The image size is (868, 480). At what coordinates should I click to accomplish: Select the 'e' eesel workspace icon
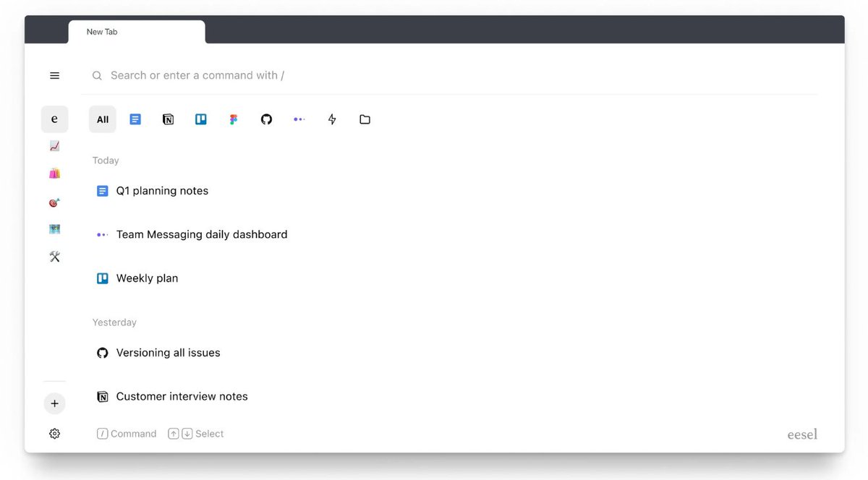(x=54, y=119)
